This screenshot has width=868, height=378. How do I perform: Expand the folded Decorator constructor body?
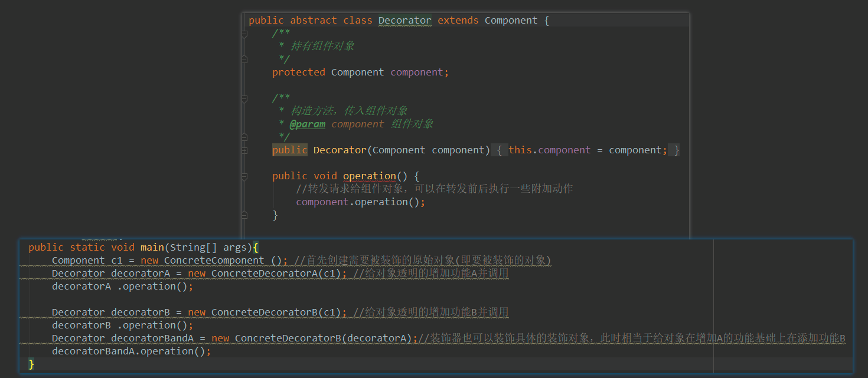click(244, 150)
